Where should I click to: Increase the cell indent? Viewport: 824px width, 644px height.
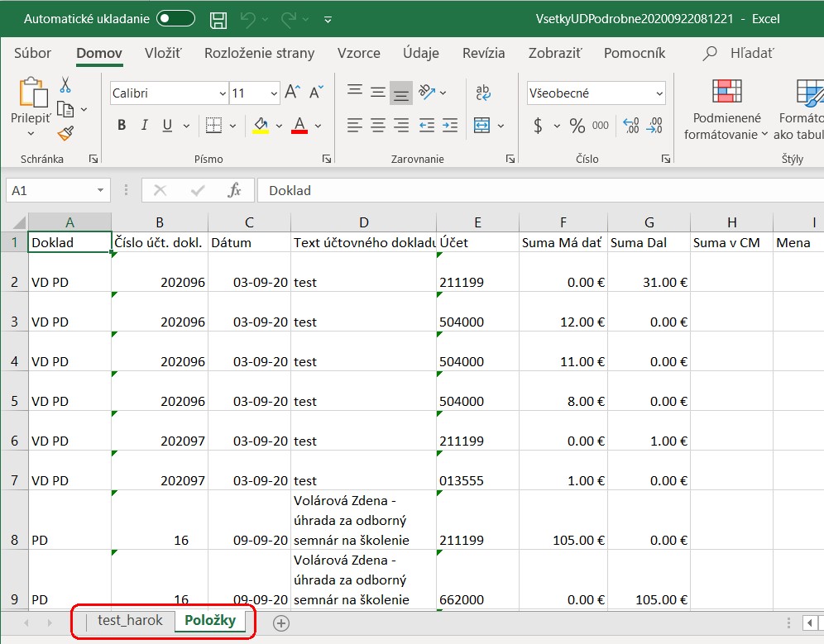pos(450,125)
